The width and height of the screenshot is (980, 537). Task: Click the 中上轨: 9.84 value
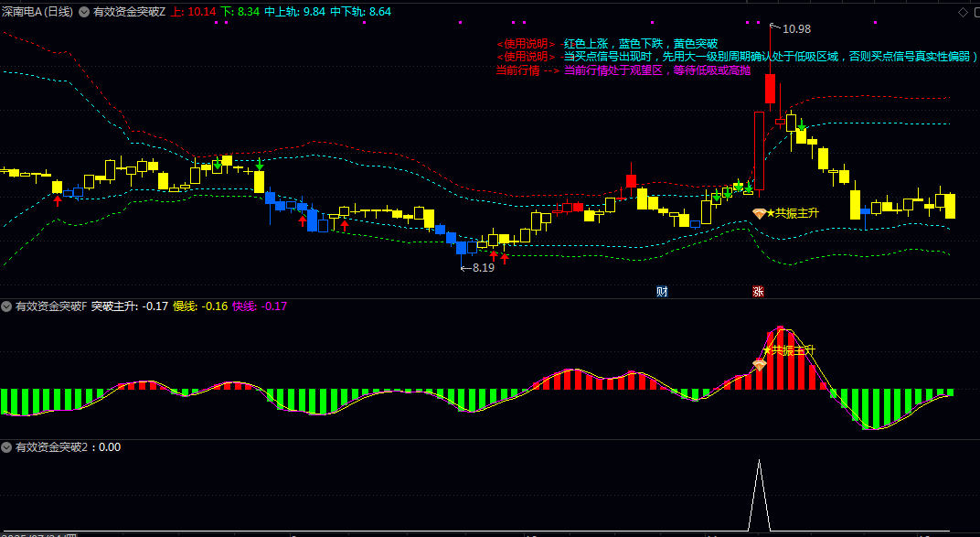tap(295, 12)
